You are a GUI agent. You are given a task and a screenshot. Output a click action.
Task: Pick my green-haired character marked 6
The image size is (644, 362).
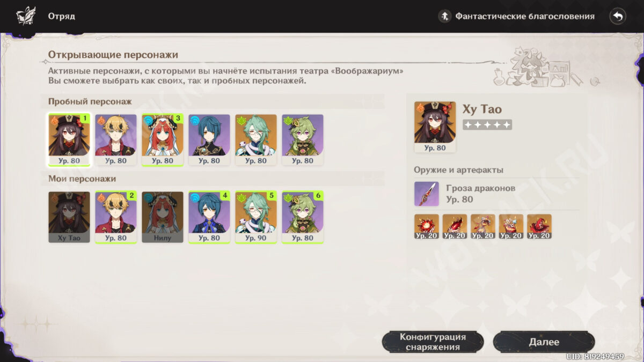(x=303, y=217)
